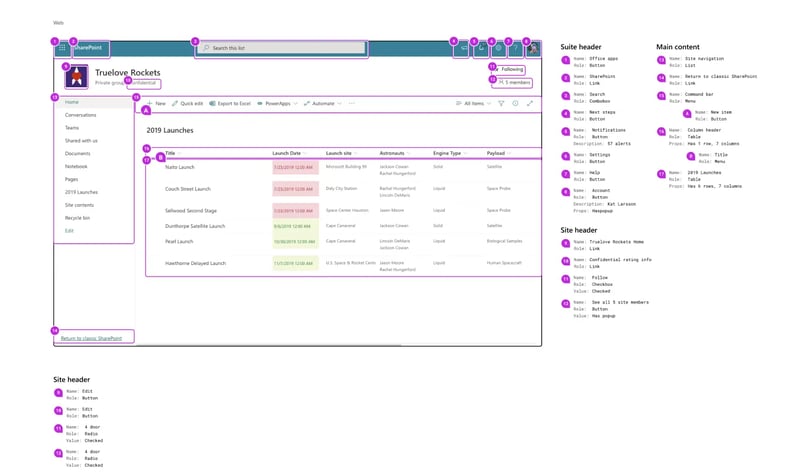The width and height of the screenshot is (800, 474).
Task: Expand list to full screen icon
Action: point(530,103)
